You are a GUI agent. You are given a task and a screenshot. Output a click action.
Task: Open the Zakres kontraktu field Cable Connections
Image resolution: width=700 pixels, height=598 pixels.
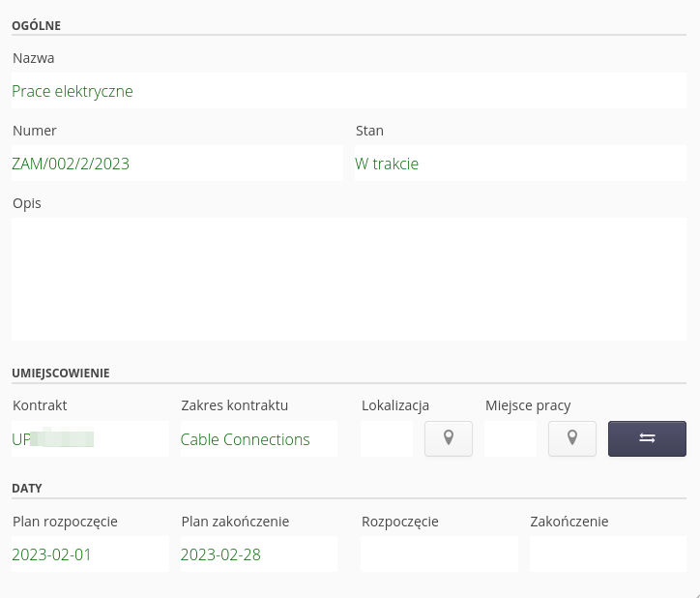click(258, 439)
